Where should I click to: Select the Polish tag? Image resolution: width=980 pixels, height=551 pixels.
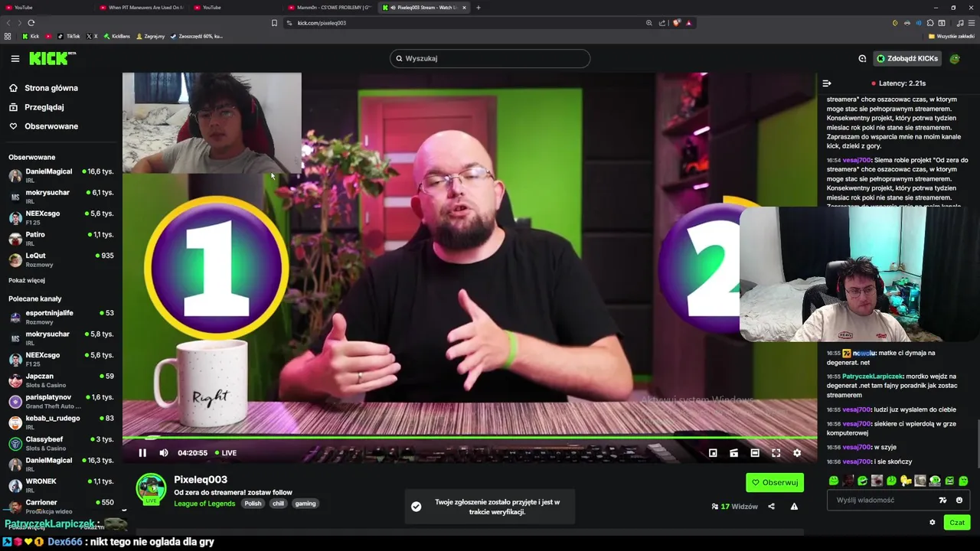253,504
